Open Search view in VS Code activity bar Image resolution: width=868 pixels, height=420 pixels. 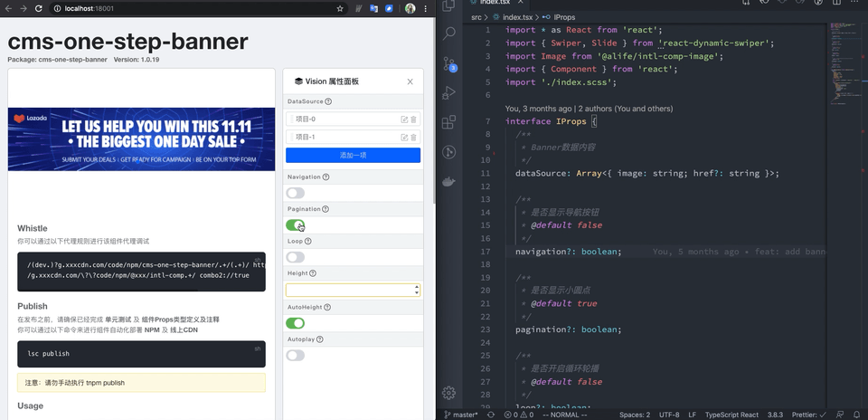(x=449, y=33)
